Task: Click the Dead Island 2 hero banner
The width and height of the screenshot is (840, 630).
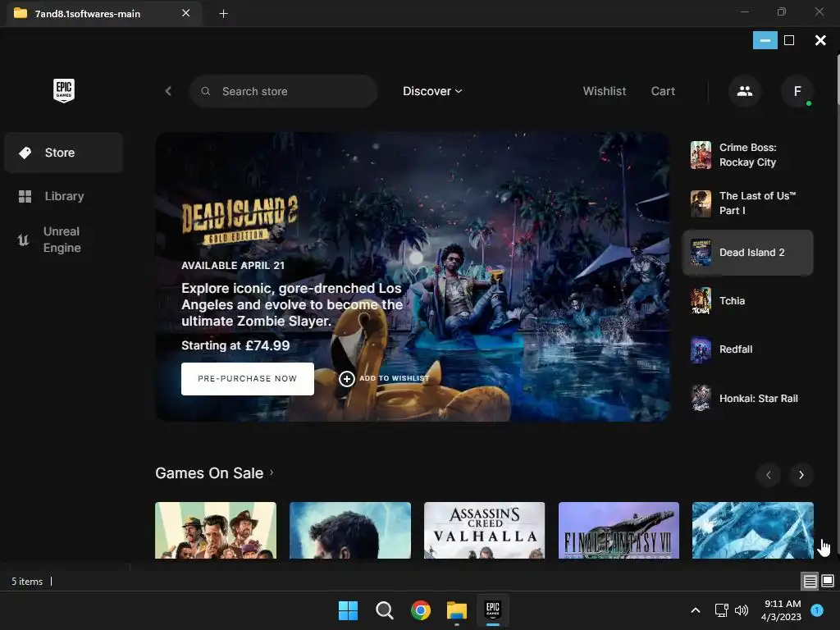Action: click(413, 277)
